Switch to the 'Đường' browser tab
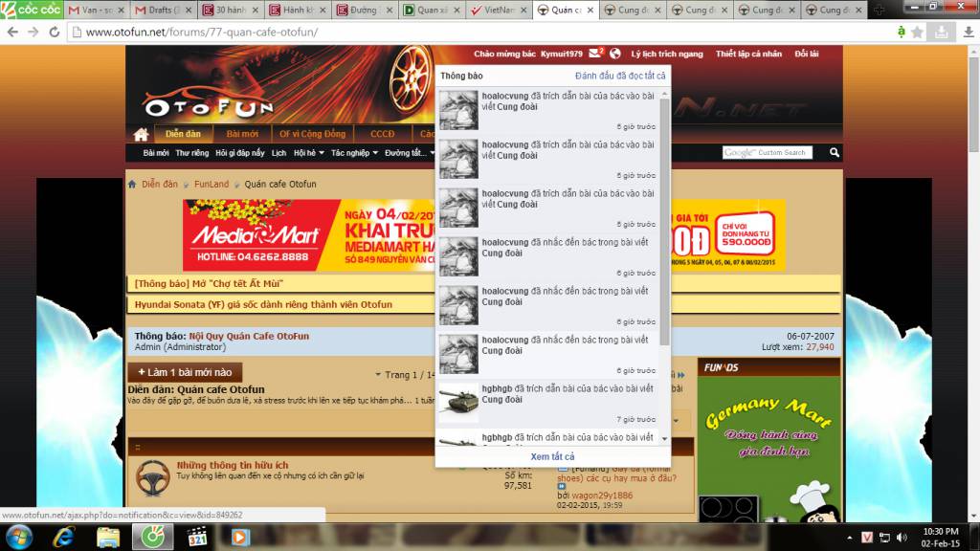This screenshot has width=980, height=551. click(364, 10)
